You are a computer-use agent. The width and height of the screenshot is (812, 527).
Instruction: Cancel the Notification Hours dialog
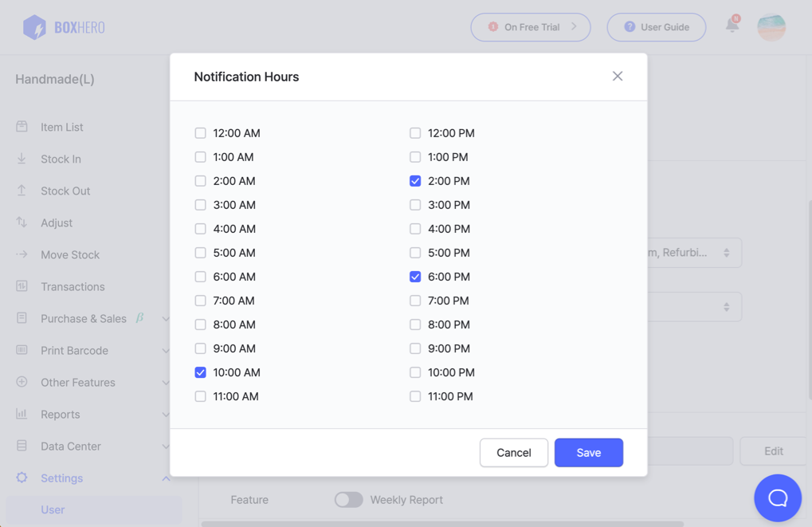[513, 452]
